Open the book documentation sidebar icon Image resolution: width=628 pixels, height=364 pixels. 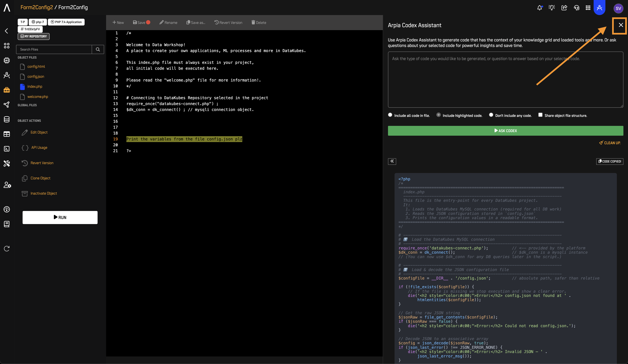tap(7, 224)
